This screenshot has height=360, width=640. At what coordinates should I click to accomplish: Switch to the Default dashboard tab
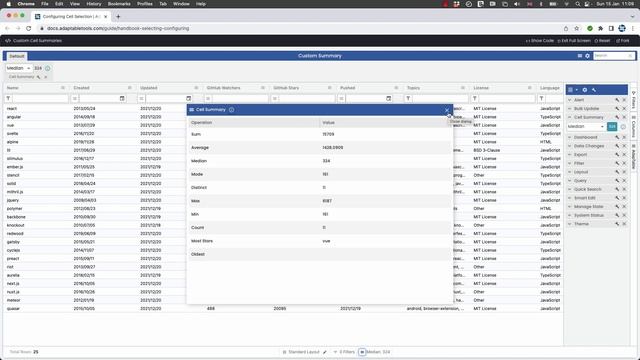point(17,56)
